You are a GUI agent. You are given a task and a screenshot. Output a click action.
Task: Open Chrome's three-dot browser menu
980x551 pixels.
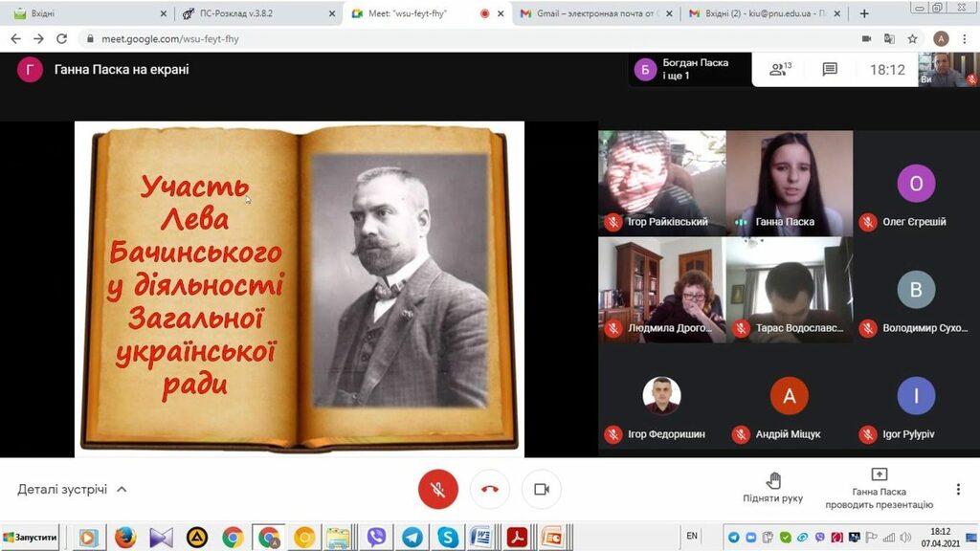(966, 39)
